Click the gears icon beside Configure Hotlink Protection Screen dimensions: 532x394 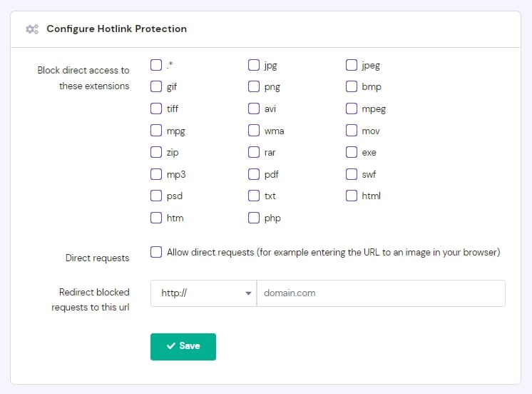click(x=31, y=29)
